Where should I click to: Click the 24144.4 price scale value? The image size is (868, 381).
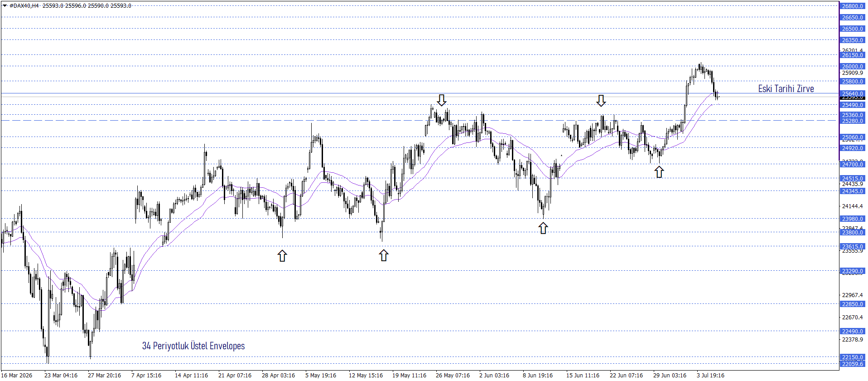852,206
